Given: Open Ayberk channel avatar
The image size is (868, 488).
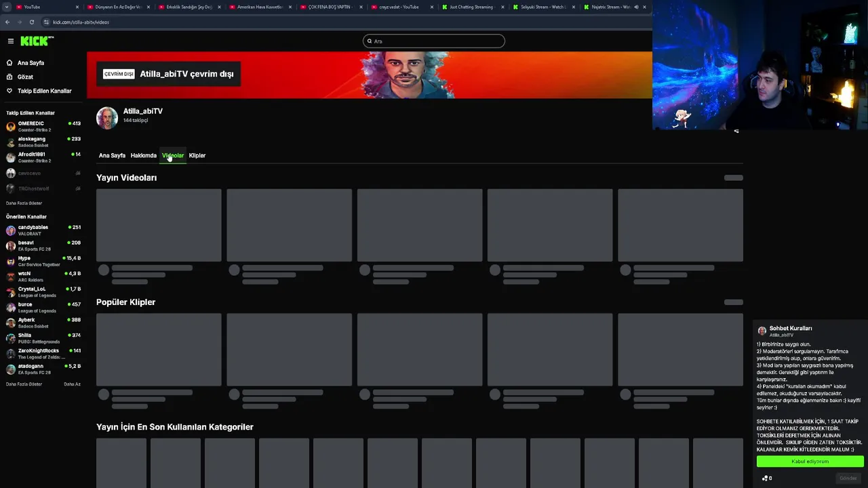Looking at the screenshot, I should coord(10,323).
